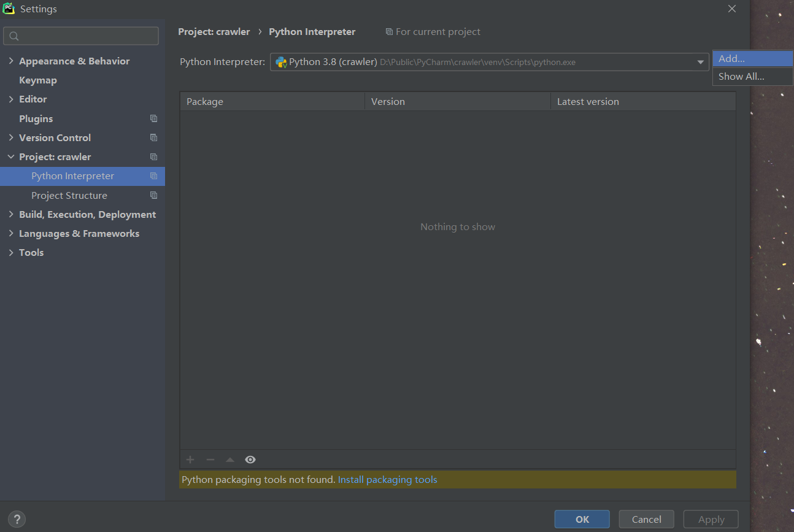Click the PyCharm logo in title bar
The height and width of the screenshot is (532, 794).
coord(9,9)
